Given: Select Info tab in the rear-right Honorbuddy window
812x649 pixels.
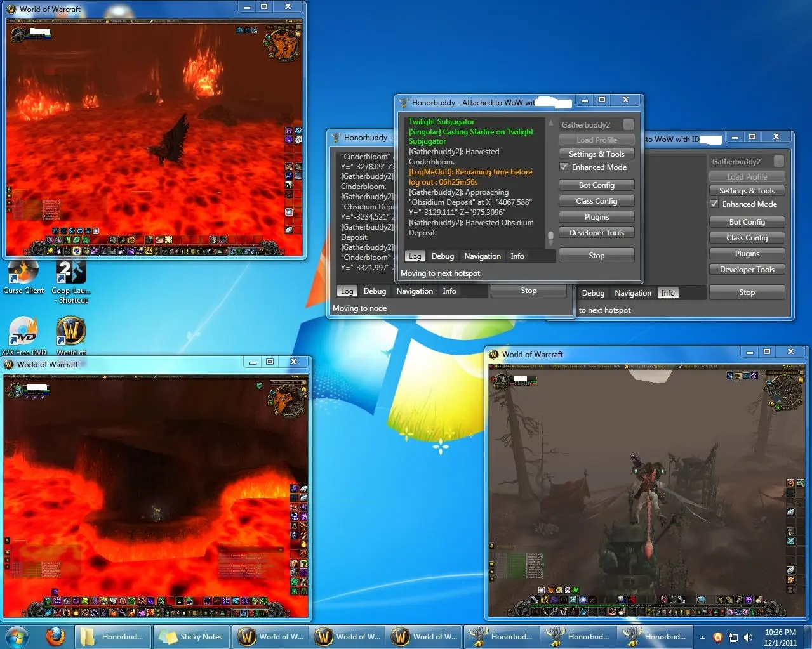Looking at the screenshot, I should click(x=667, y=293).
